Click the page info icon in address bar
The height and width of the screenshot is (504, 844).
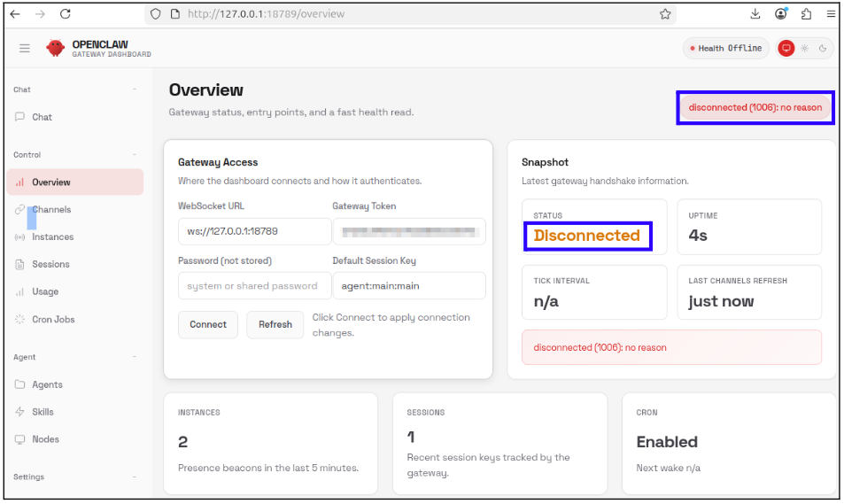click(x=175, y=14)
